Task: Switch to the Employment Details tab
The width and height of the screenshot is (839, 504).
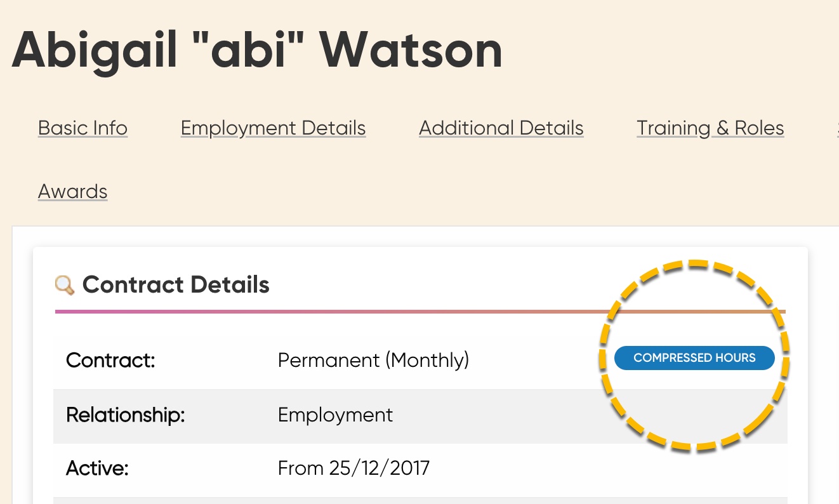Action: tap(273, 128)
